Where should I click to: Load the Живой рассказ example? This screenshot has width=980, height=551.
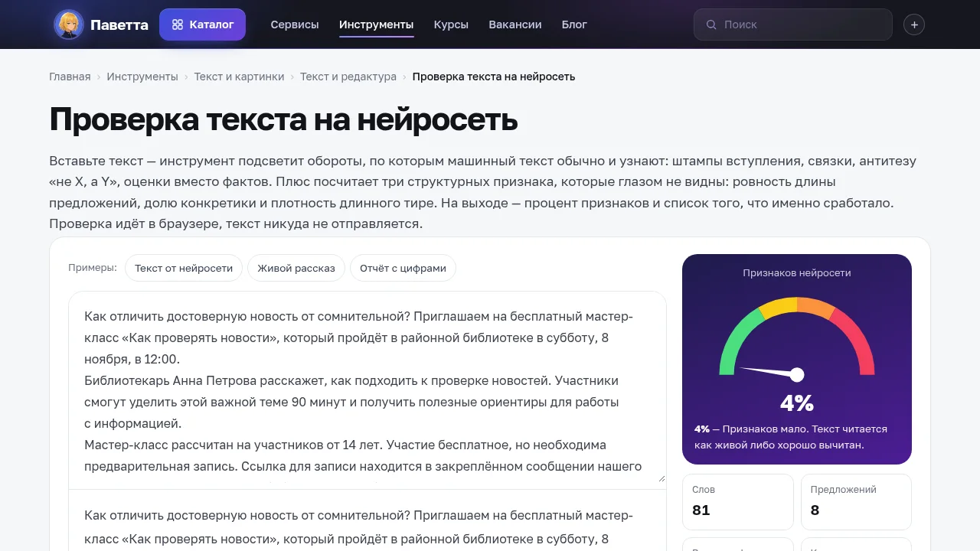pos(296,268)
